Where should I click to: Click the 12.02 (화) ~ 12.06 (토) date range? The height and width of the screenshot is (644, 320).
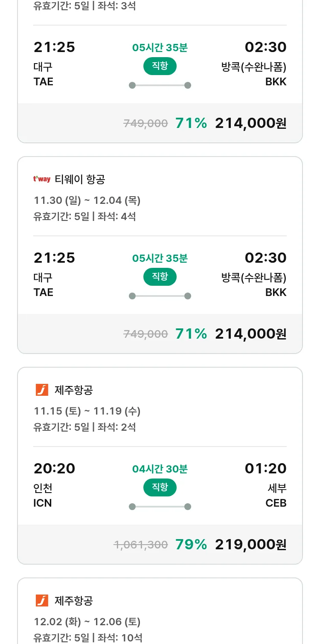[x=87, y=621]
